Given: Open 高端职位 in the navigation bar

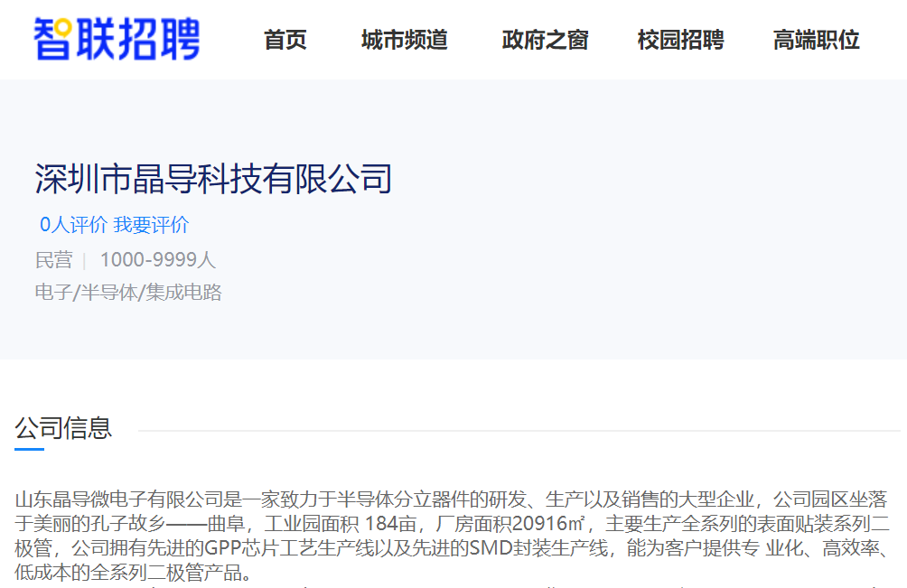Looking at the screenshot, I should tap(816, 40).
